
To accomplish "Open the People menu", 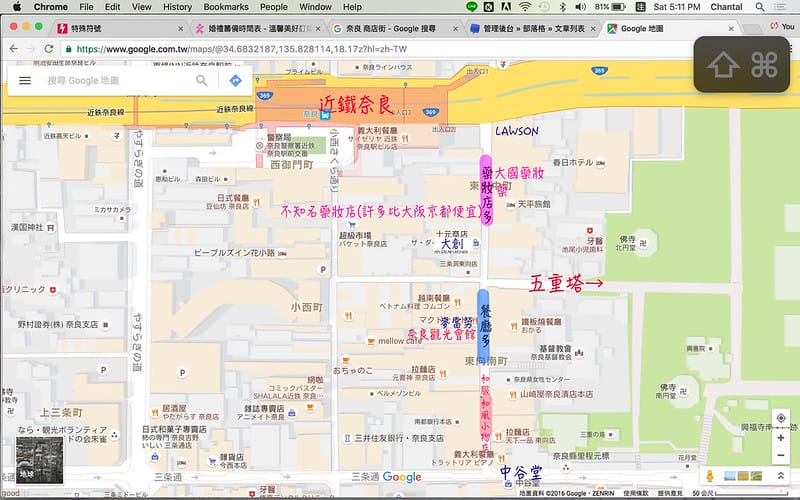I will pyautogui.click(x=273, y=7).
